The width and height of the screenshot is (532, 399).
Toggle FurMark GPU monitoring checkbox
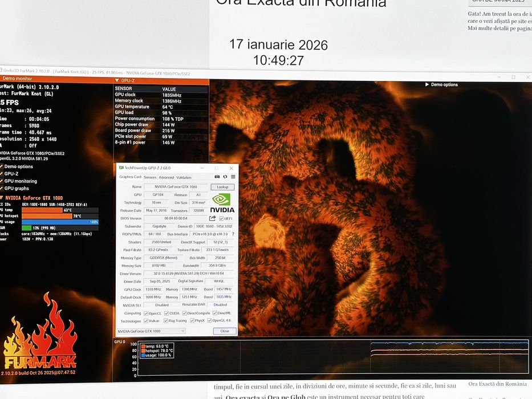coord(1,181)
